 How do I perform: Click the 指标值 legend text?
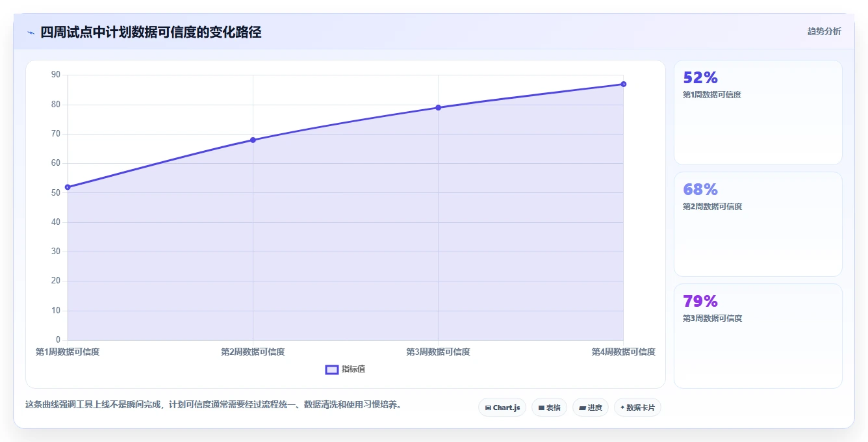coord(353,369)
